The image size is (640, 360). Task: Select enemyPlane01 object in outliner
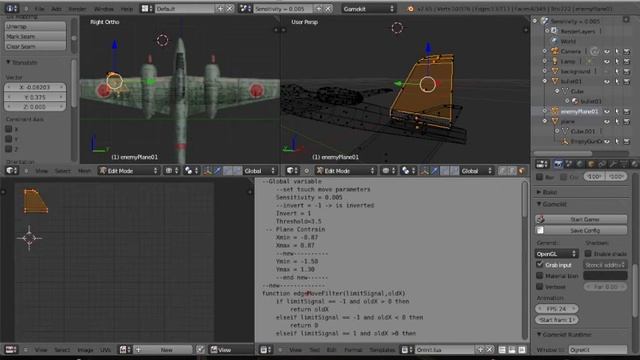pyautogui.click(x=579, y=111)
